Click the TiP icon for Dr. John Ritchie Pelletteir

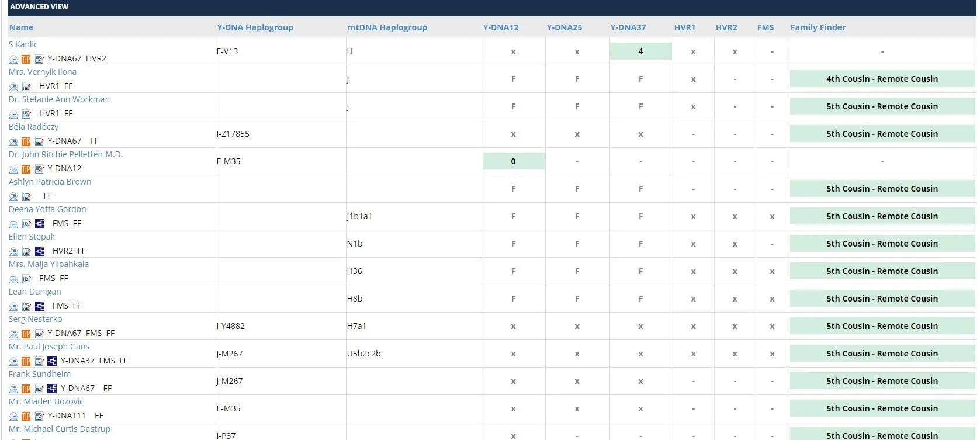coord(26,169)
